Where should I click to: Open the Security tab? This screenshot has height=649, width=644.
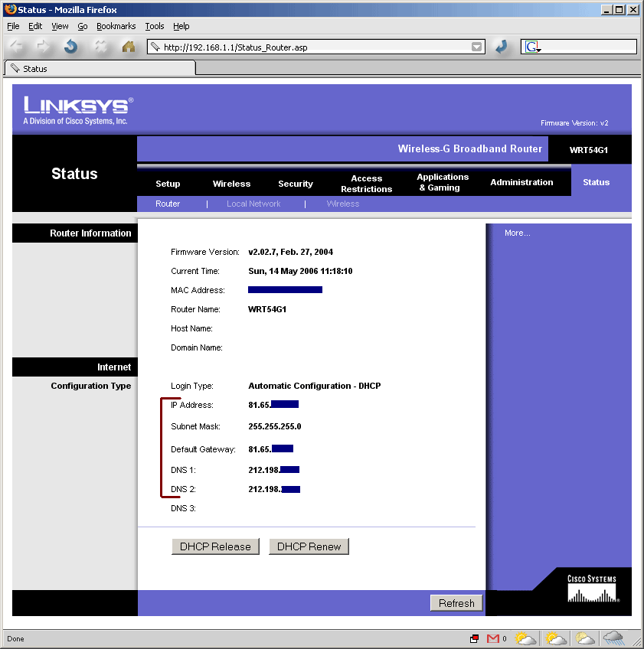296,184
